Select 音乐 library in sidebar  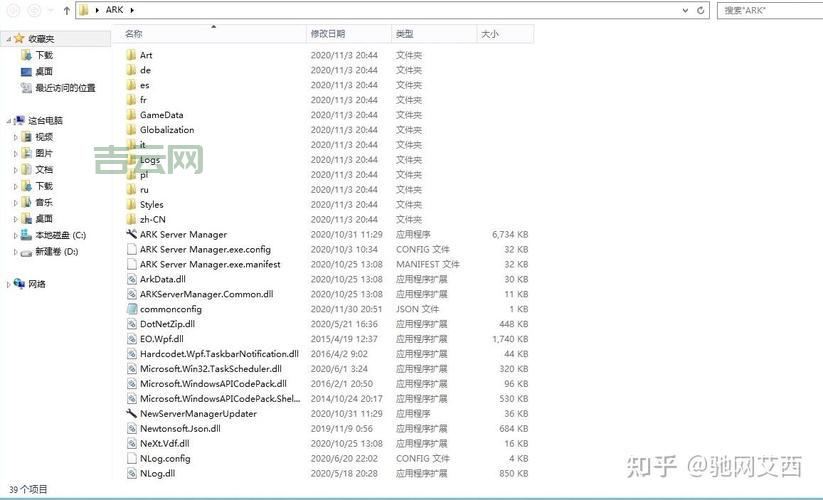(44, 202)
